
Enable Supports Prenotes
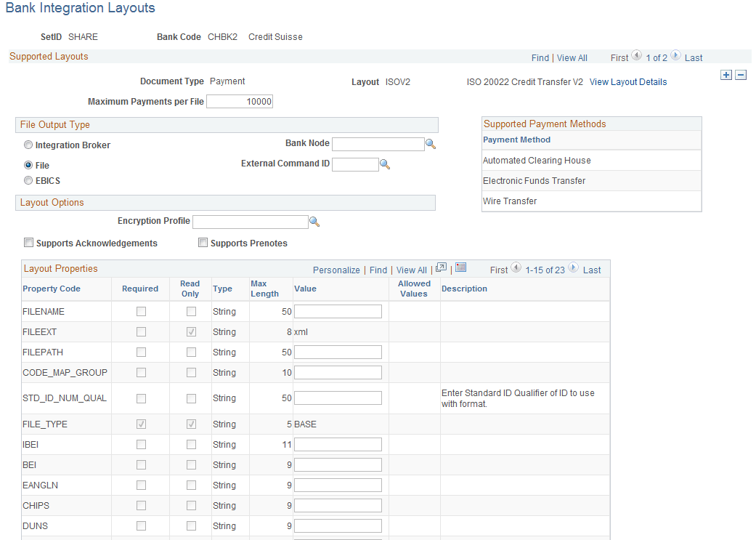[203, 242]
